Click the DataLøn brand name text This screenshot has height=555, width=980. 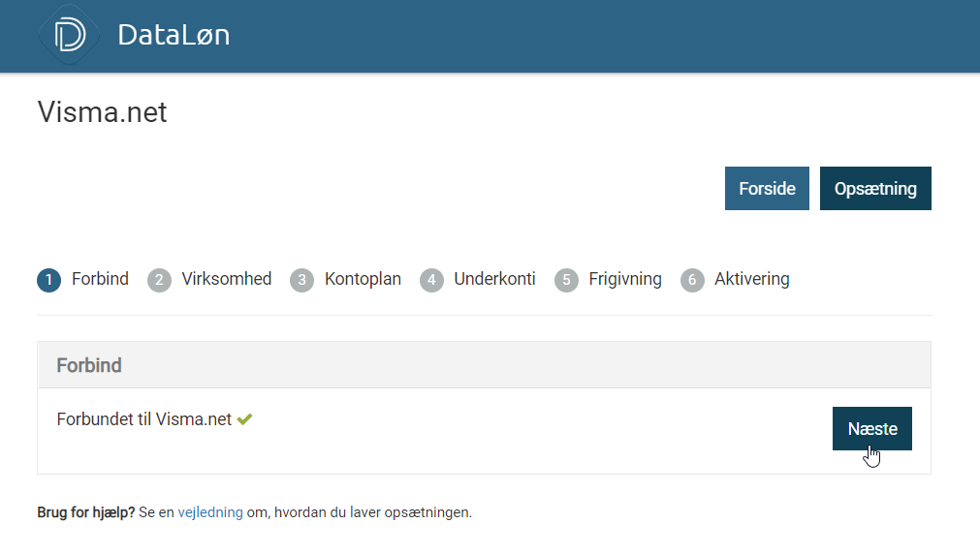coord(174,36)
